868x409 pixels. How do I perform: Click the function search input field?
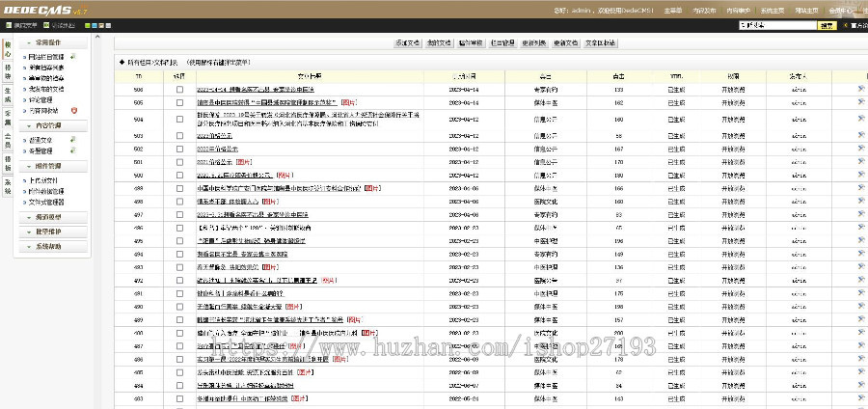point(777,25)
